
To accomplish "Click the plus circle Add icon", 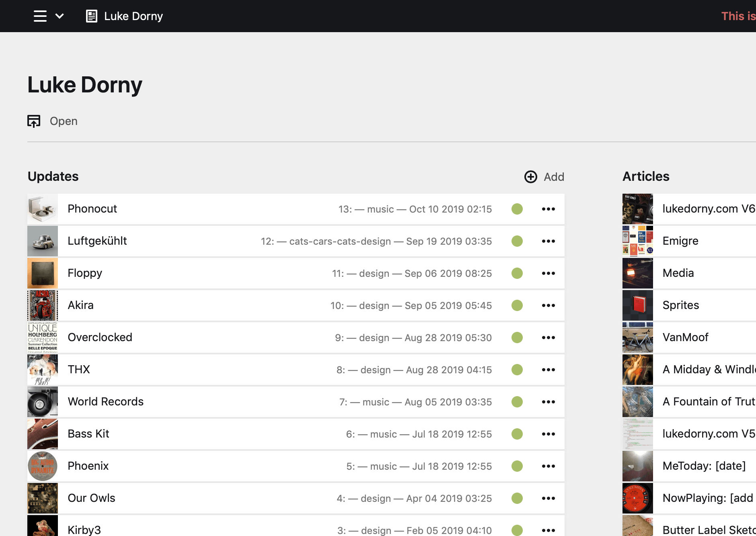I will pyautogui.click(x=531, y=177).
